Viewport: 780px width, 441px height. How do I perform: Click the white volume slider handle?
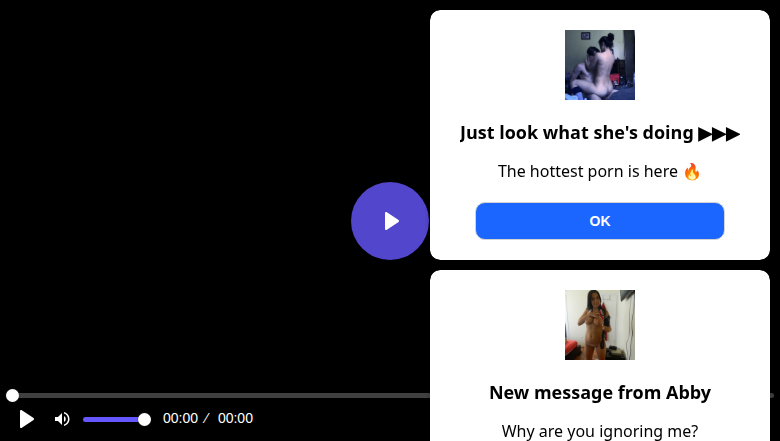point(144,419)
